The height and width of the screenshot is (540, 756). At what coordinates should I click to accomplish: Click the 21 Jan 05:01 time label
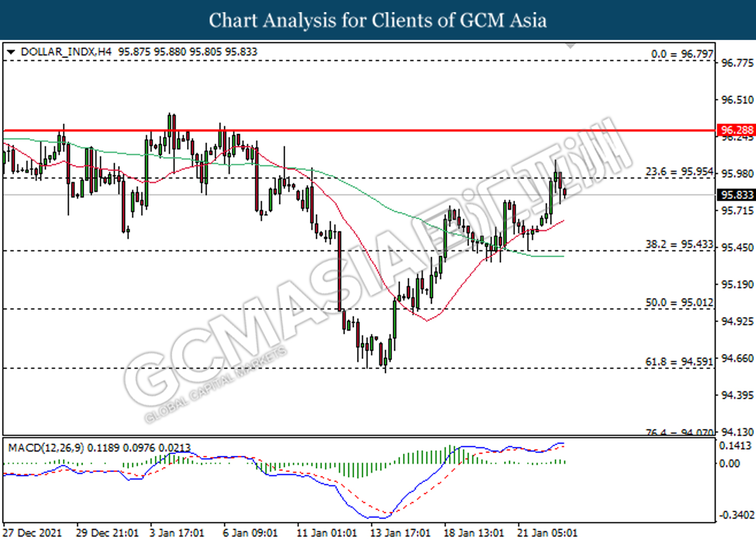(x=547, y=533)
